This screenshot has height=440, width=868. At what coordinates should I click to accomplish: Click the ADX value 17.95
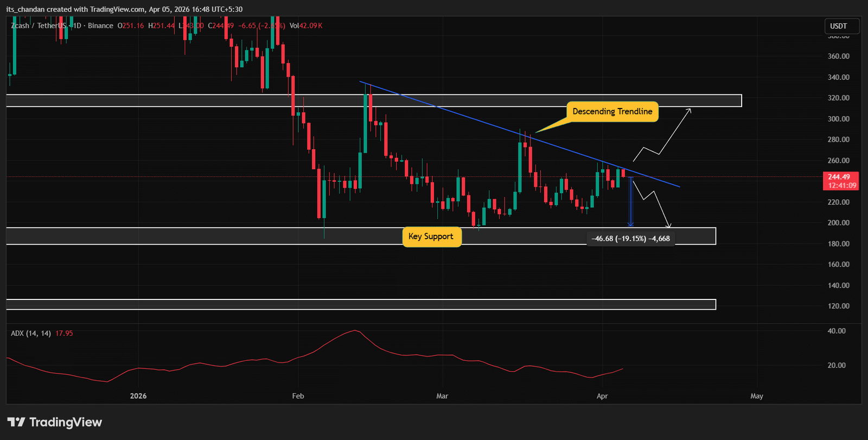pos(64,333)
